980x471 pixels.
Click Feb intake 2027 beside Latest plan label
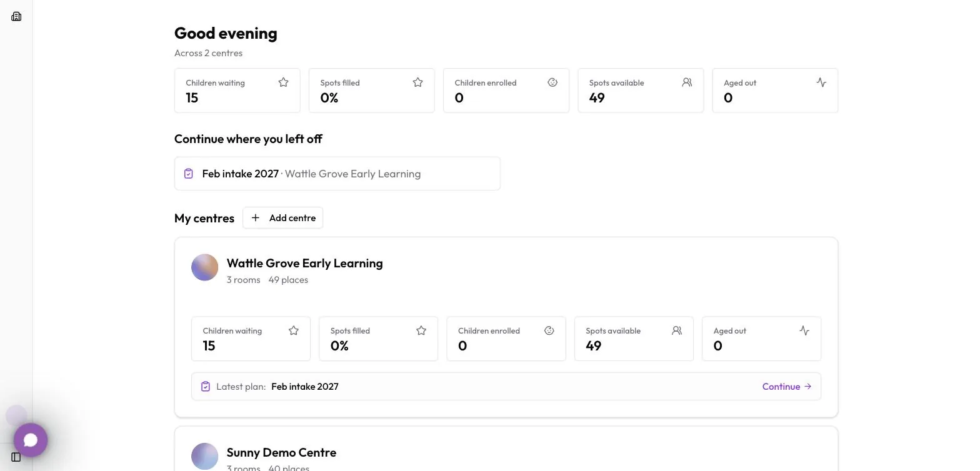pyautogui.click(x=305, y=387)
